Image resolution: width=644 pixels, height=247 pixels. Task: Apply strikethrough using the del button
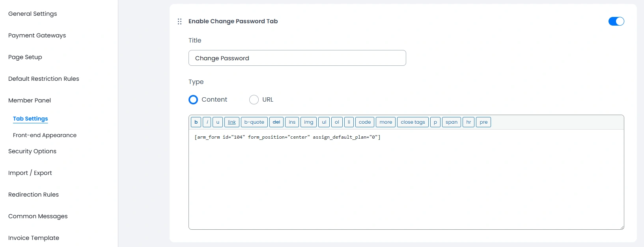pos(276,122)
